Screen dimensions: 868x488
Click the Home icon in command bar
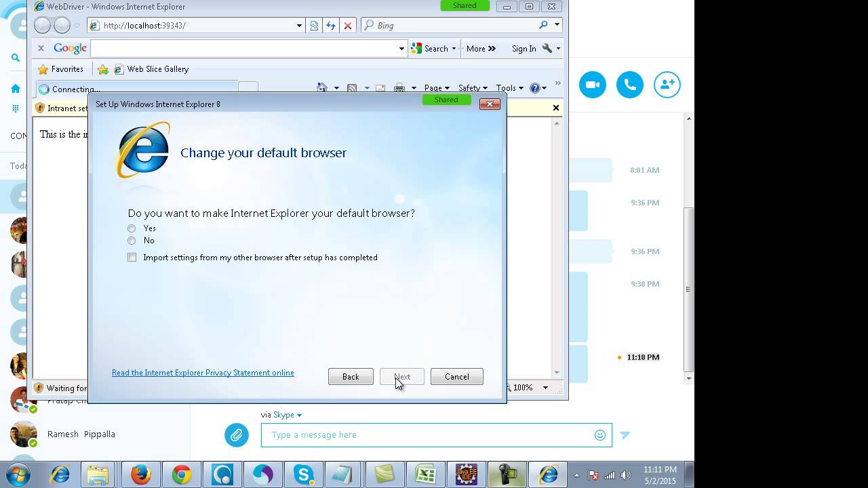tap(322, 88)
